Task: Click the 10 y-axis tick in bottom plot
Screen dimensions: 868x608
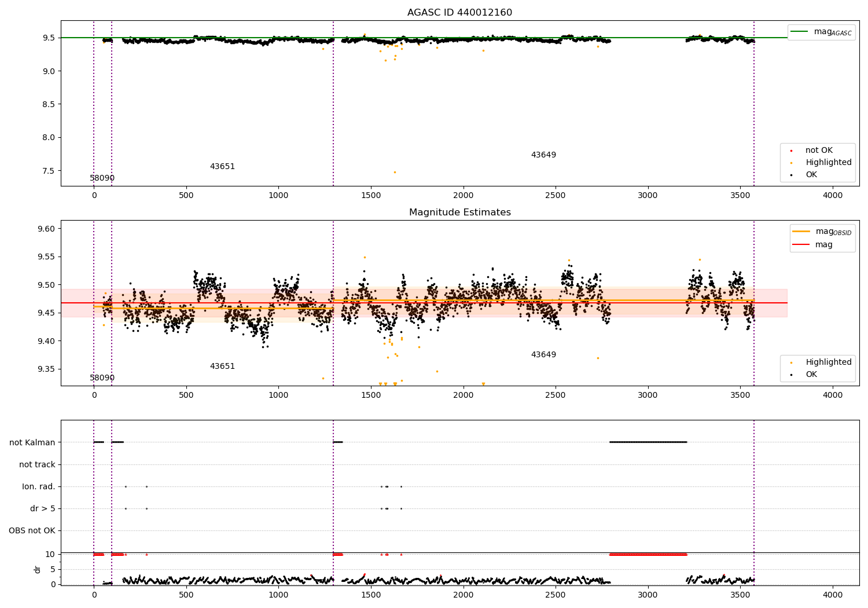Action: (51, 555)
